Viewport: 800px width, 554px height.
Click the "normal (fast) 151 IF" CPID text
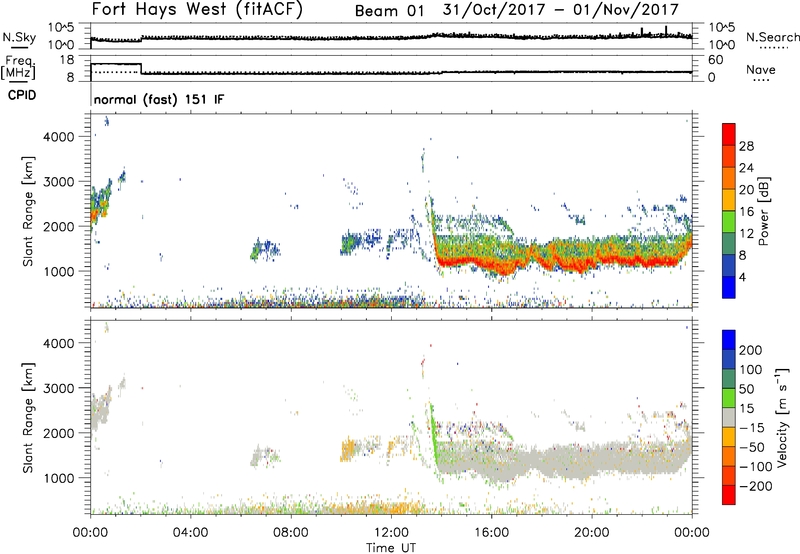pyautogui.click(x=159, y=99)
